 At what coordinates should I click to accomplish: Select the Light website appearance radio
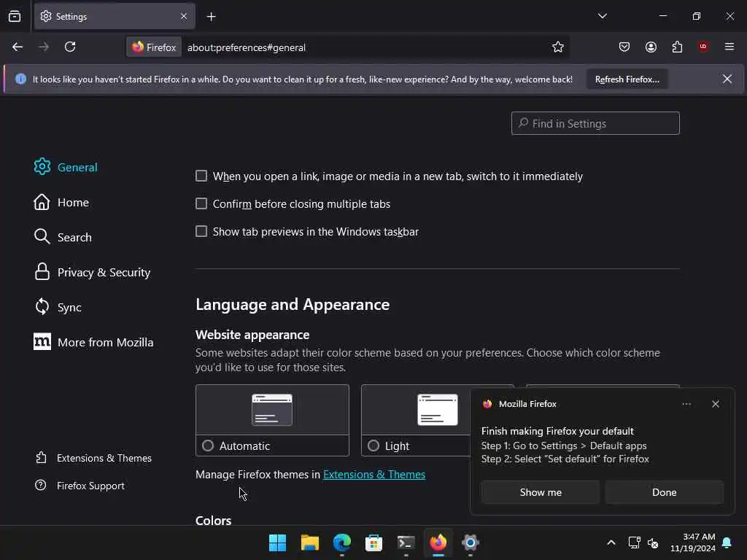tap(373, 446)
